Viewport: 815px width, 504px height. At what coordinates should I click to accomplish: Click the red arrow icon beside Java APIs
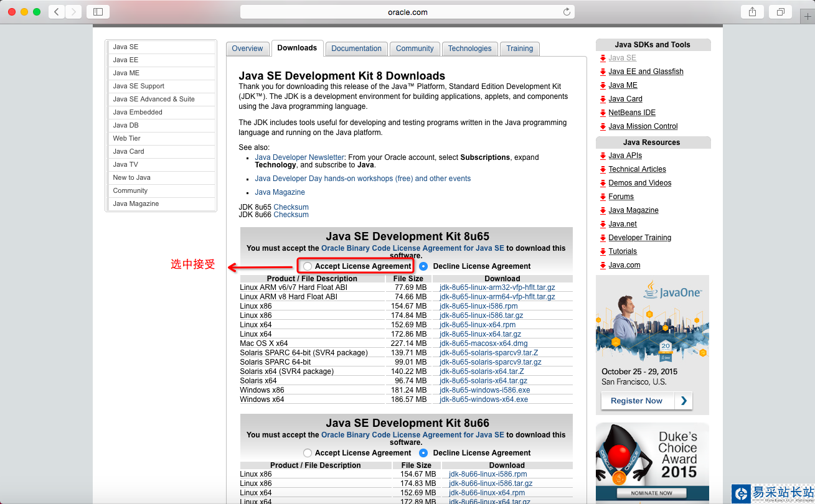(x=603, y=156)
